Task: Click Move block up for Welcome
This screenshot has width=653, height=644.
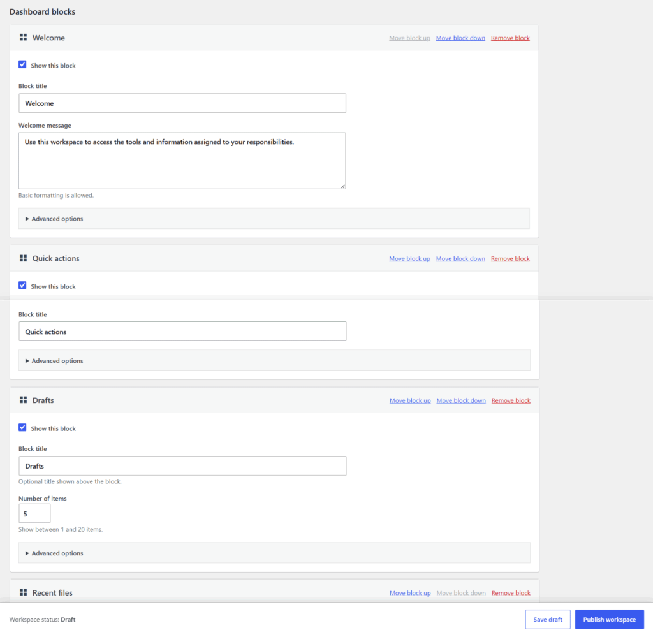Action: 409,38
